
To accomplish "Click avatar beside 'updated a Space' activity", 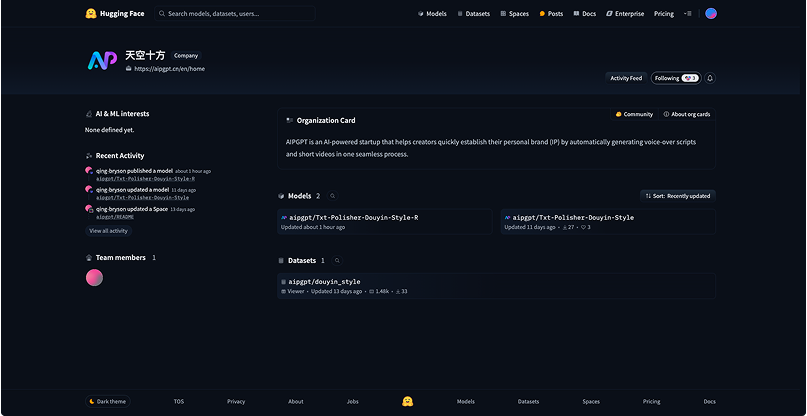I will [89, 209].
